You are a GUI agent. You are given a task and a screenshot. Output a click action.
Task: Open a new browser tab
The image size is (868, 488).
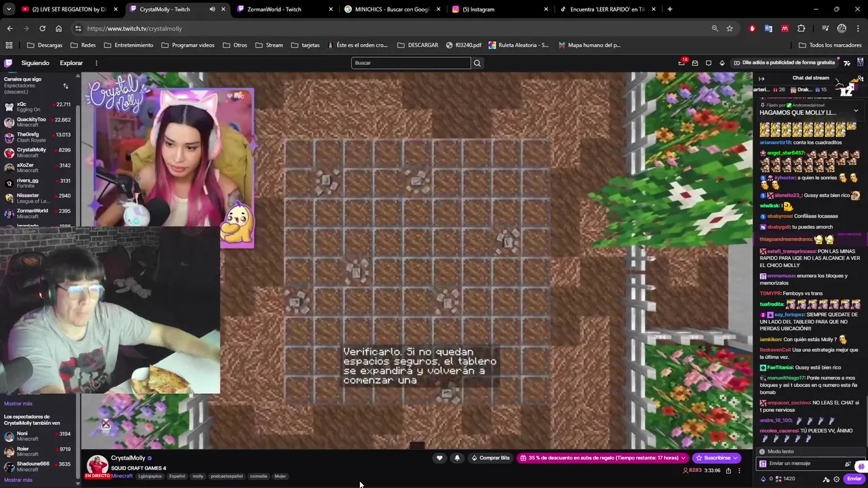[670, 9]
